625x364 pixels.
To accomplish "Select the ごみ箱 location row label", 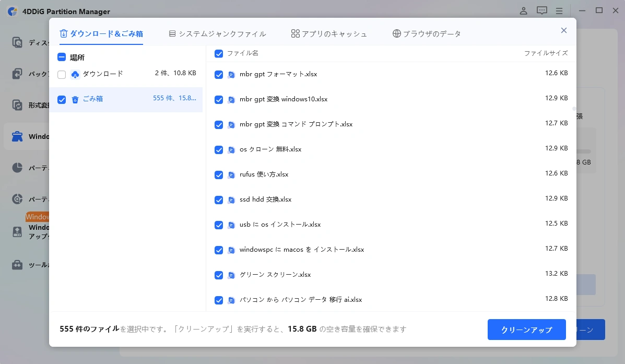I will pyautogui.click(x=93, y=99).
